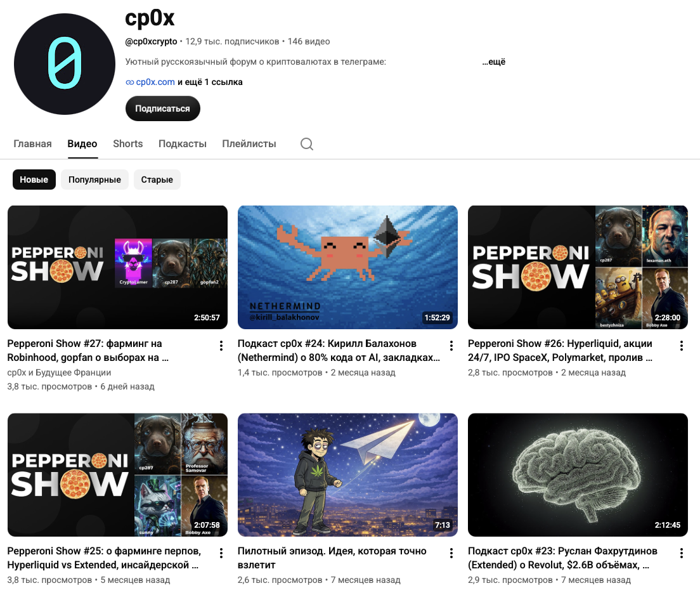Open title 'Pepperoni Show #25: о фарминге перпов'
Image resolution: width=700 pixels, height=595 pixels.
point(104,558)
